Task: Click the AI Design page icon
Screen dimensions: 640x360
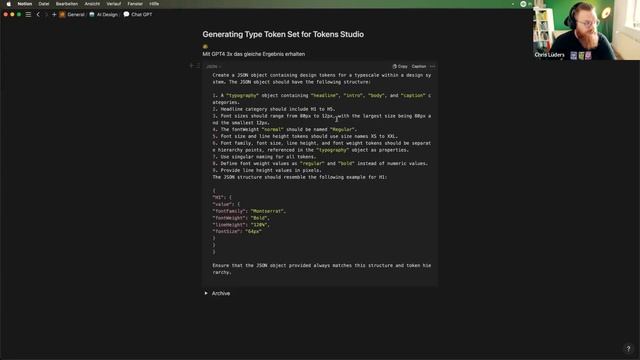Action: (x=92, y=14)
